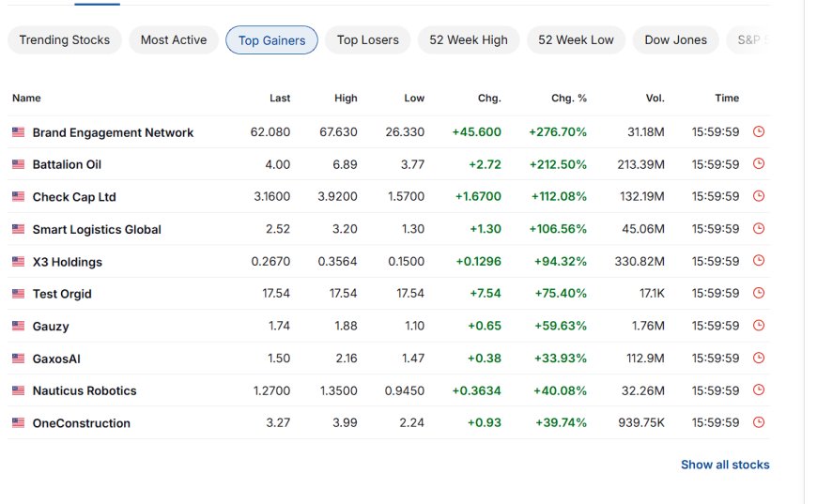Click the clock icon in OneConstruction row
This screenshot has height=504, width=817.
pyautogui.click(x=759, y=422)
